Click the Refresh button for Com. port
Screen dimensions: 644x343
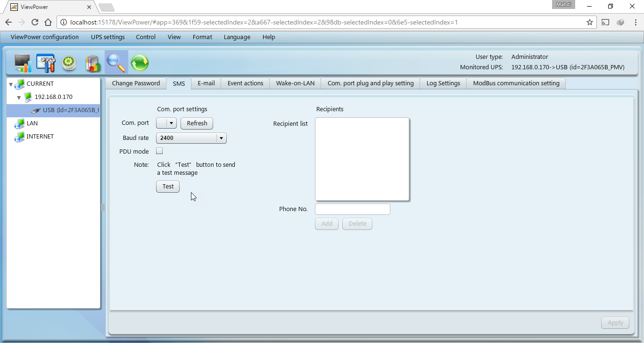(x=197, y=123)
